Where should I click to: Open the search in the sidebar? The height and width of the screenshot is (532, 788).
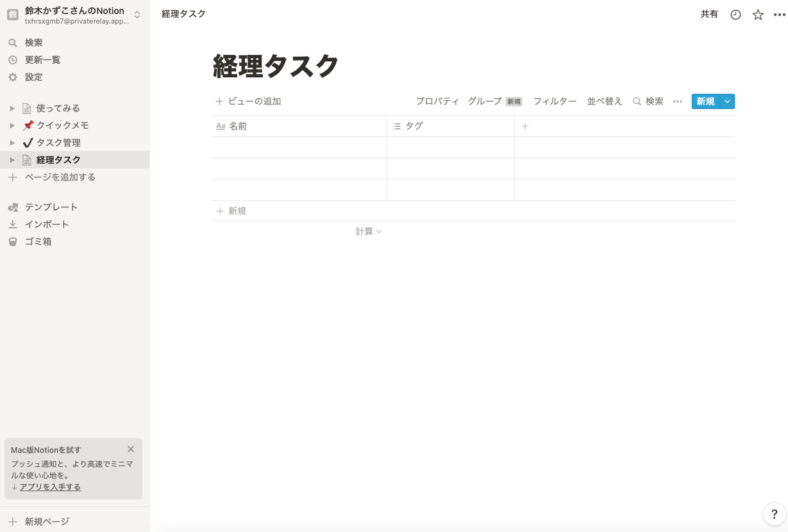(13, 43)
